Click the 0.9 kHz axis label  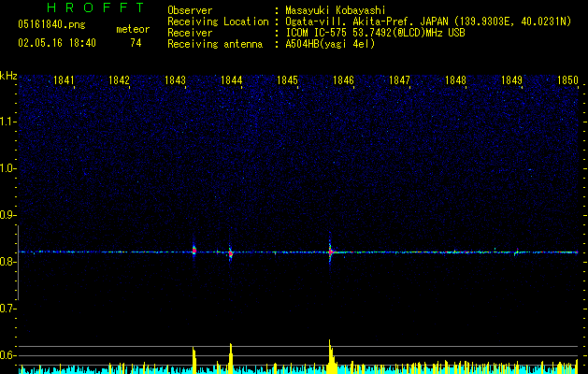(7, 215)
